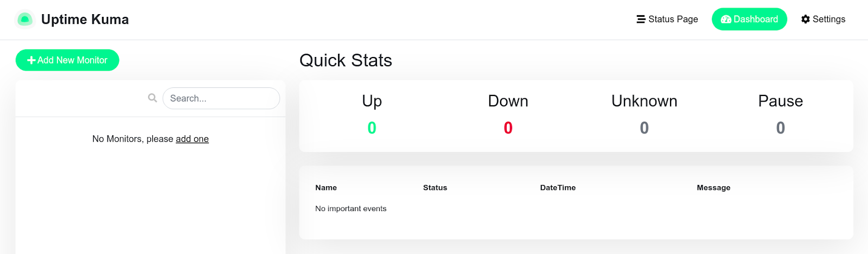Viewport: 868px width, 254px height.
Task: Open the Settings menu item
Action: click(x=823, y=20)
